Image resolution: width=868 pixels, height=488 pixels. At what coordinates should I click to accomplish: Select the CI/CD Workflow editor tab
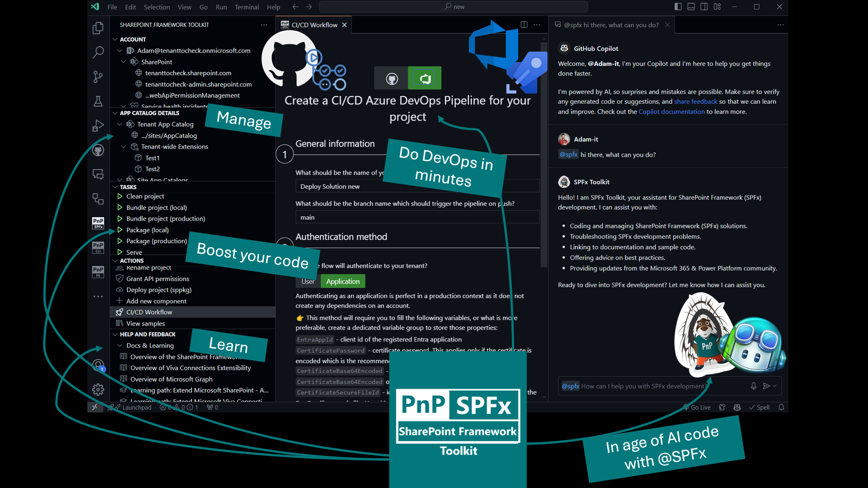[x=314, y=25]
